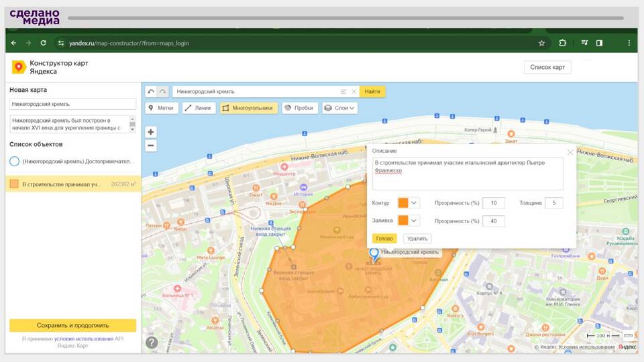The image size is (644, 362).
Task: Select the Линии tool
Action: click(x=199, y=108)
